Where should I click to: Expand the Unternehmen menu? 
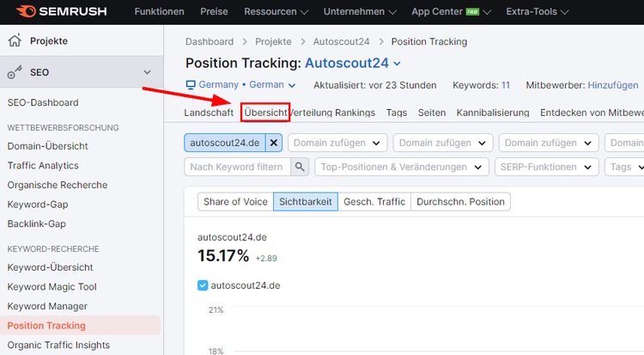(360, 11)
